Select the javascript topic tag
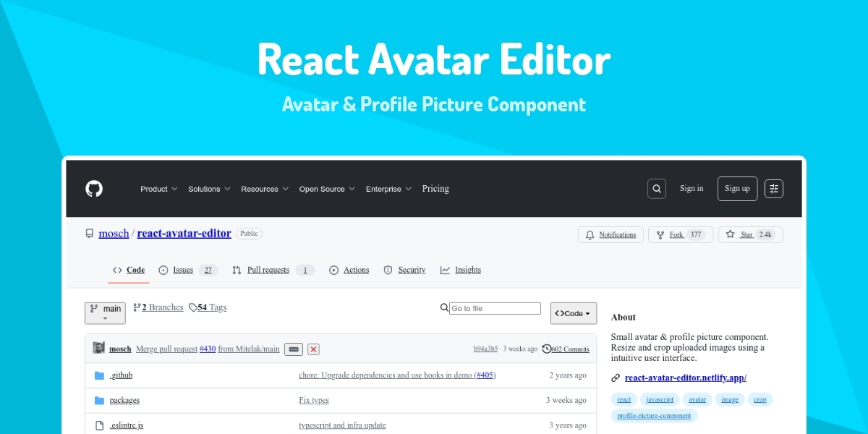868x434 pixels. [x=660, y=399]
